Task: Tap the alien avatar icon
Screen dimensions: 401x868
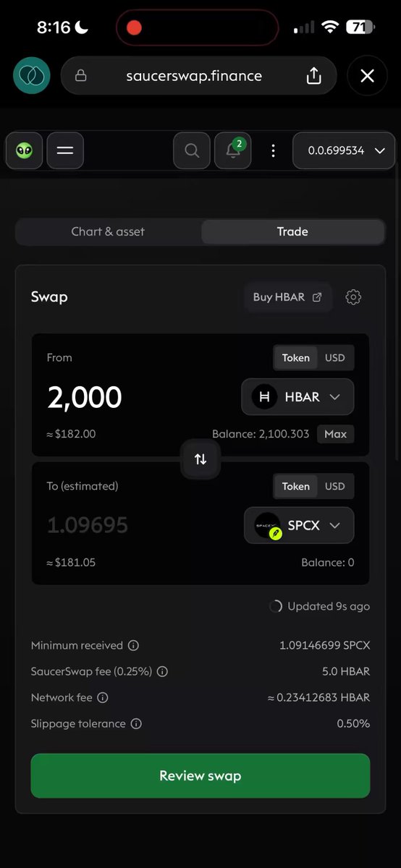Action: tap(25, 150)
